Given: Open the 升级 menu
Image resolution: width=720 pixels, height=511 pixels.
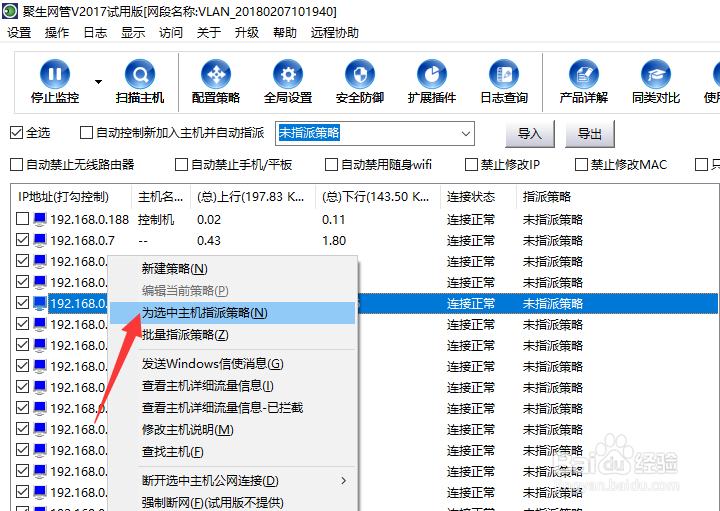Looking at the screenshot, I should [247, 33].
